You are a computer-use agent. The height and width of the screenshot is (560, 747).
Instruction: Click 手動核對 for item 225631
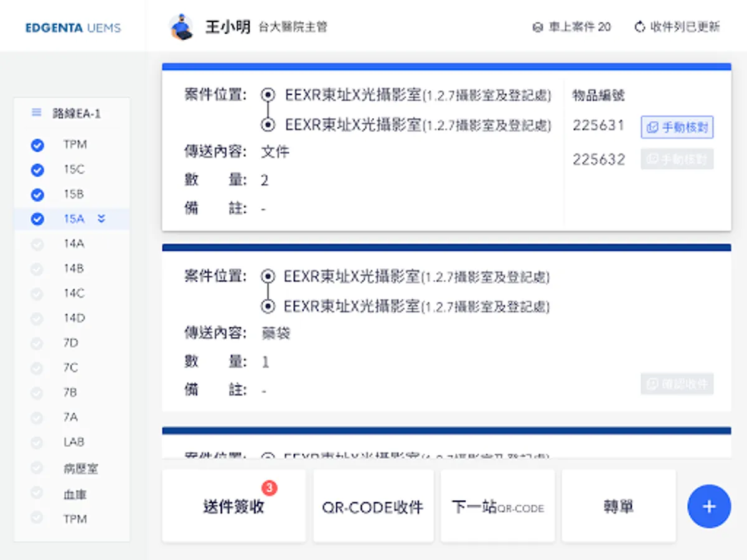pyautogui.click(x=677, y=127)
